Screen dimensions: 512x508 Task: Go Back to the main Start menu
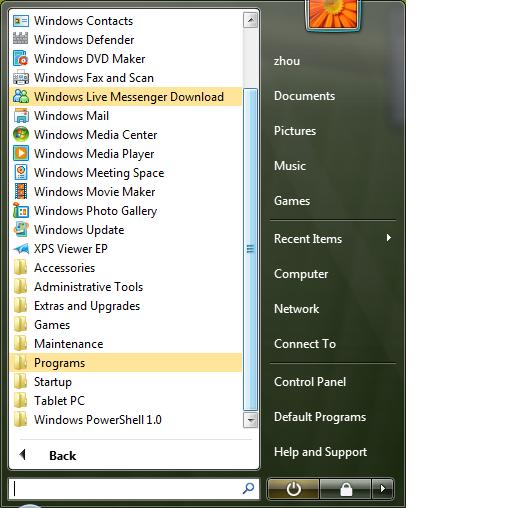point(62,455)
